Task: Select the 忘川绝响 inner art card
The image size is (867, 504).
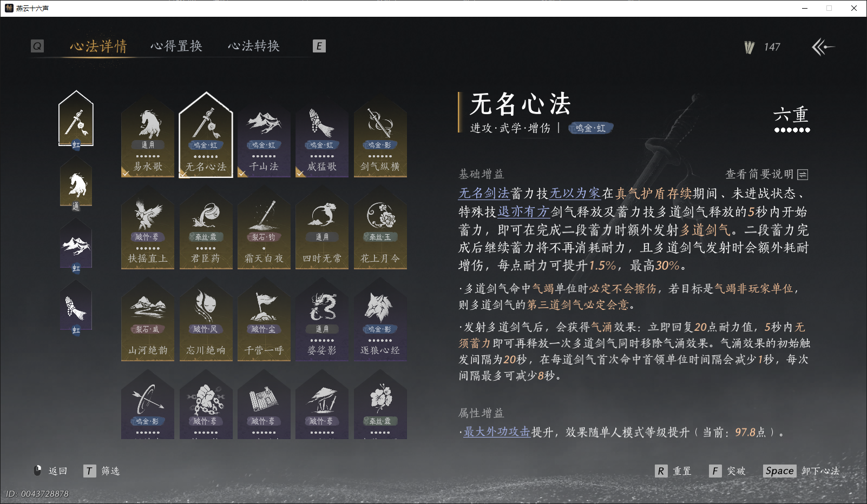Action: pyautogui.click(x=206, y=319)
